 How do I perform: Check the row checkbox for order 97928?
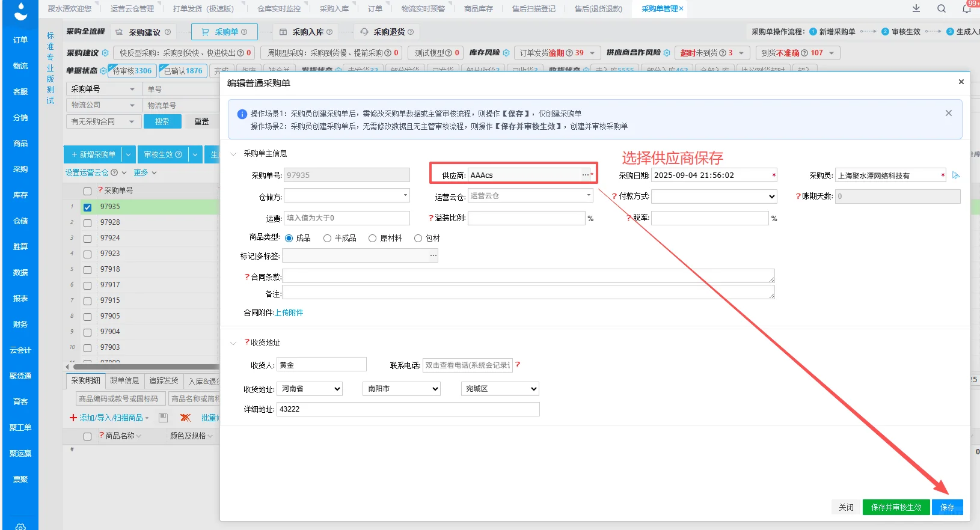coord(87,223)
